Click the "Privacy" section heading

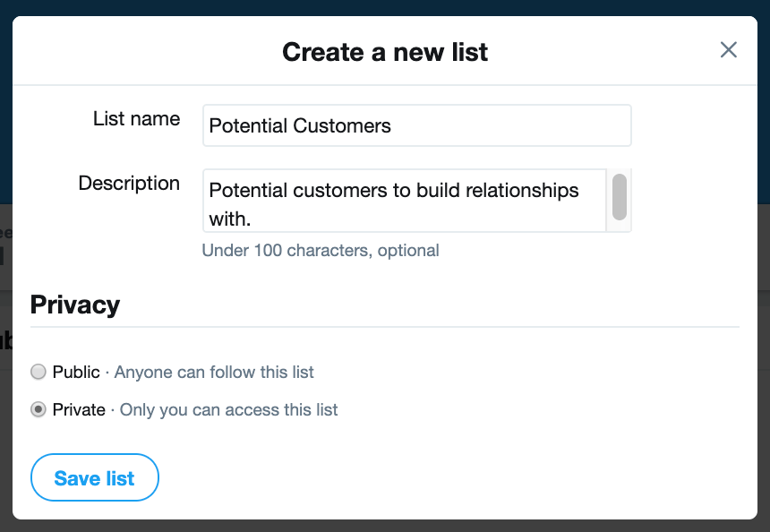click(x=75, y=305)
